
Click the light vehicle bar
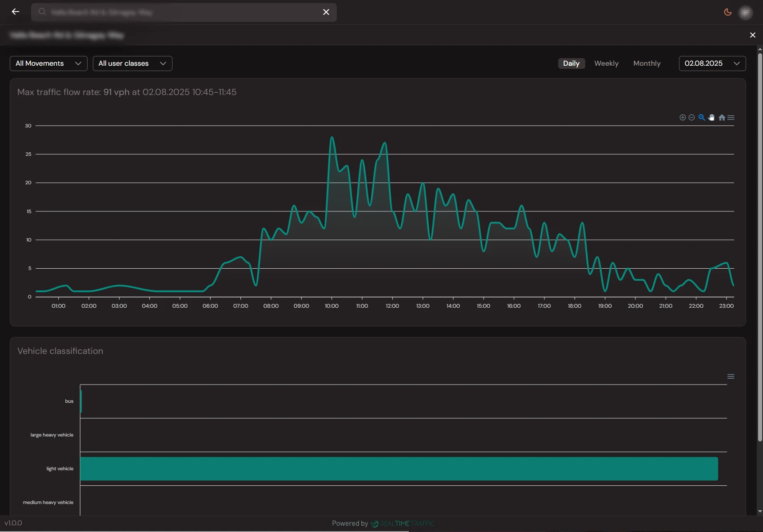[x=399, y=468]
